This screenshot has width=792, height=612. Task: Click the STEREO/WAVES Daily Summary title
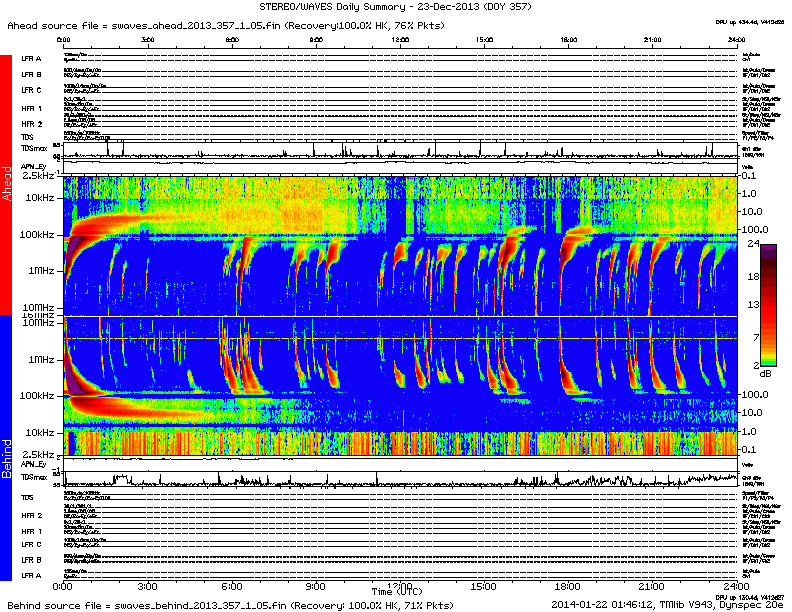(x=396, y=7)
